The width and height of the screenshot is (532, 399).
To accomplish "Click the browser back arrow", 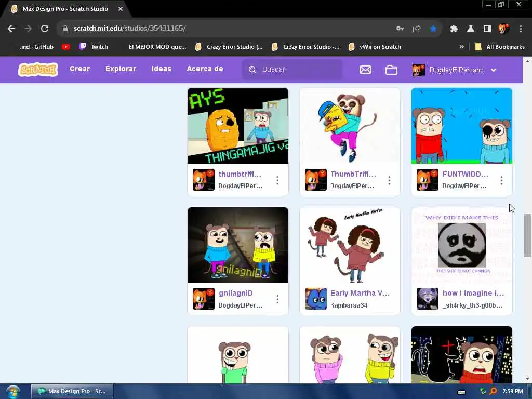I will tap(11, 29).
